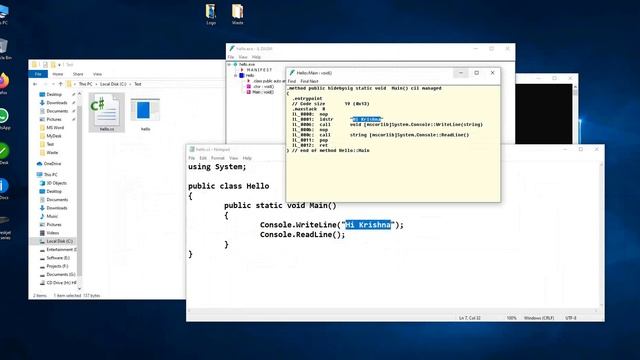Screen dimensions: 640x360
Task: Open Music under This PC
Action: click(52, 216)
